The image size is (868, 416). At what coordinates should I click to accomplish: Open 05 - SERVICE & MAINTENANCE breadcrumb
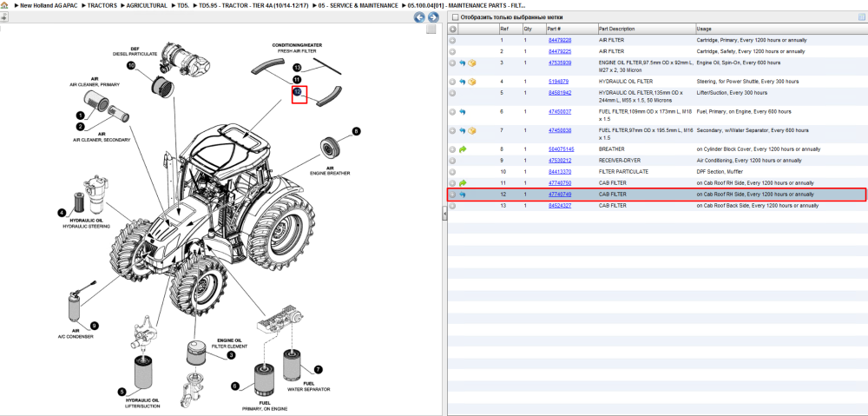click(358, 5)
